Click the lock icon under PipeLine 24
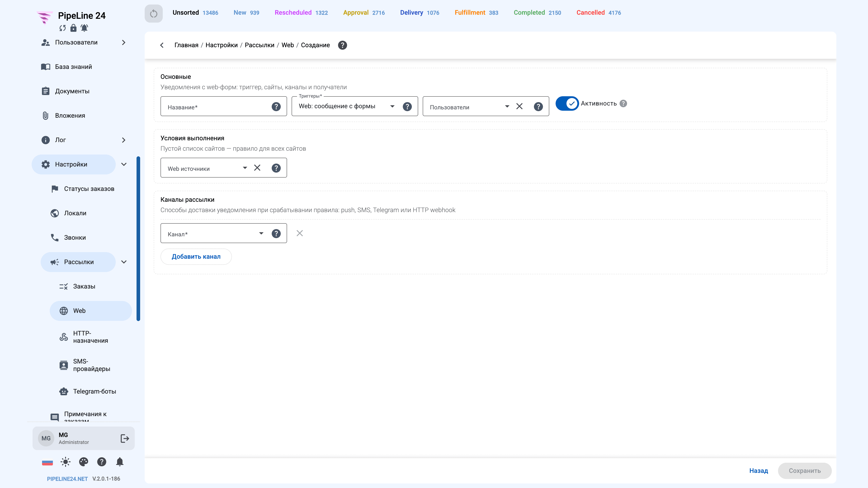Image resolution: width=868 pixels, height=488 pixels. 73,28
